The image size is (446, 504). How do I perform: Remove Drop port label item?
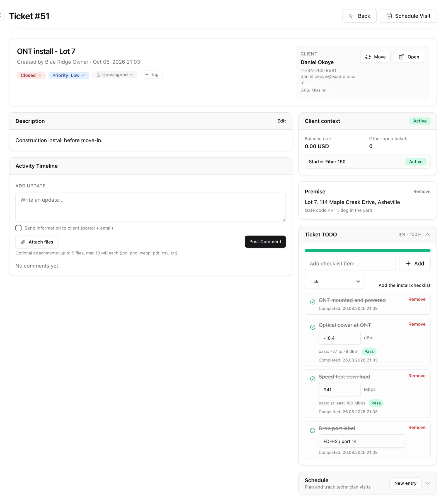(417, 427)
